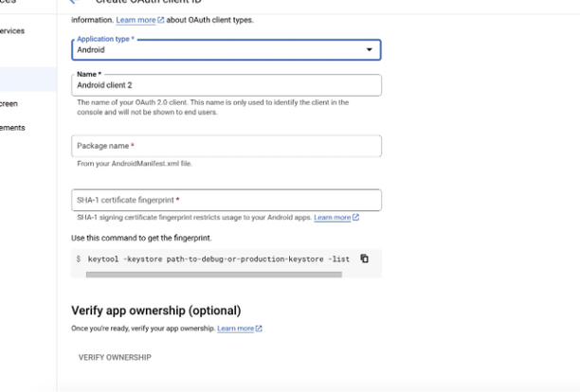Screen dimensions: 580x392
Task: Open Learn more link for SHA-1 fingerprint
Action: (x=336, y=217)
